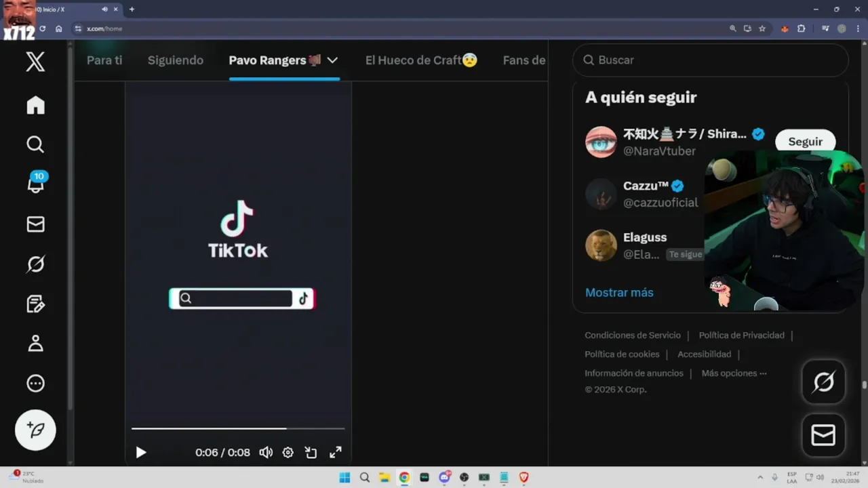Select the Pavo Rangers tab
868x488 pixels.
point(275,60)
